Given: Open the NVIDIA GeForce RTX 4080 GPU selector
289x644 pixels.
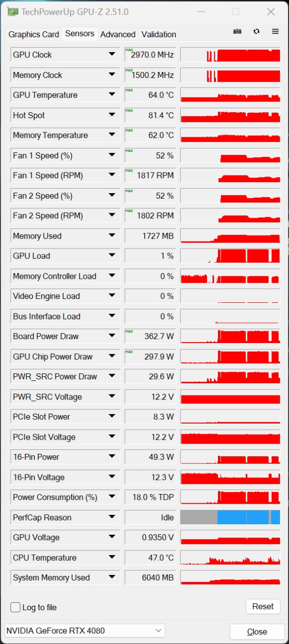Looking at the screenshot, I should point(85,630).
